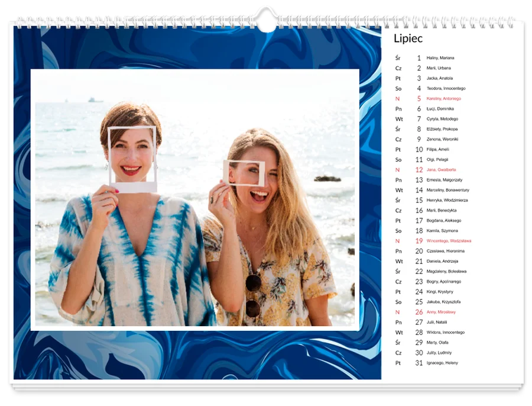
Task: Click "Daniela, Andrzeja" on day 21
Action: click(x=442, y=262)
